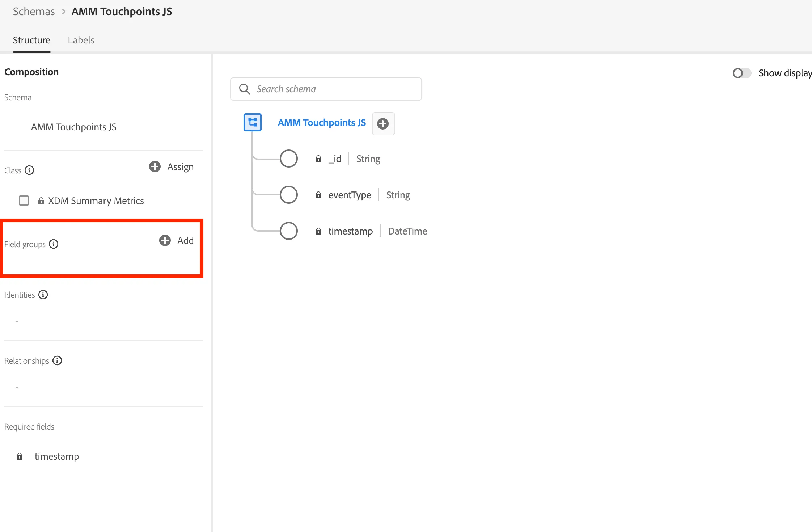Select AMM Touchpoints JS under Schema composition

coord(74,127)
